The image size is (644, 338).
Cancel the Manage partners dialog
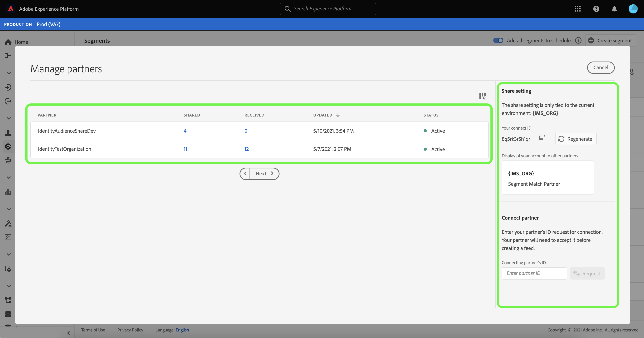(x=601, y=67)
